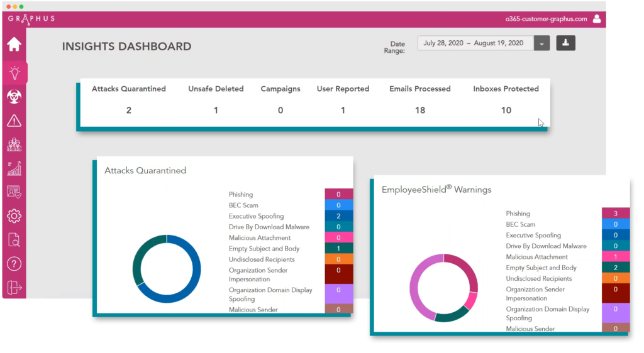This screenshot has width=644, height=353.
Task: Click the Emails Processed value 18
Action: (419, 111)
